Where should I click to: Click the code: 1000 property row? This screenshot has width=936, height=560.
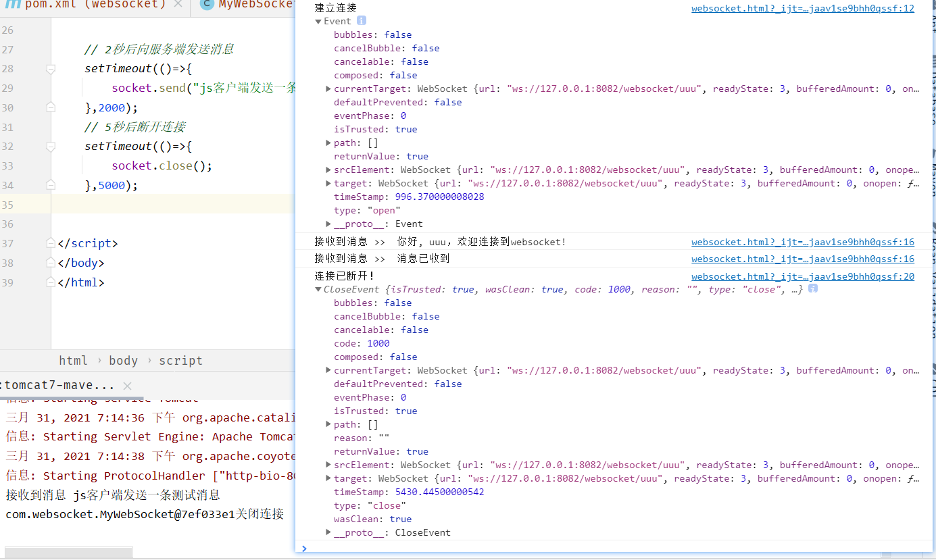[362, 343]
